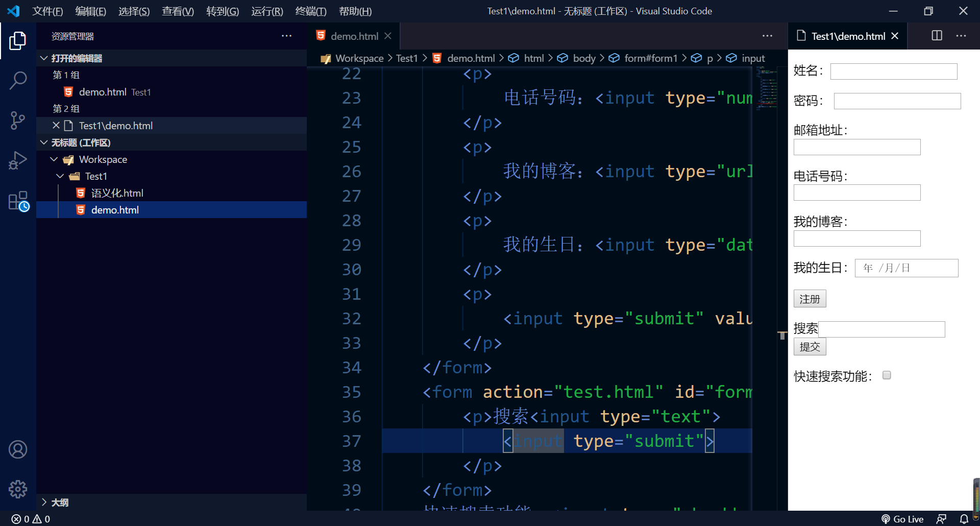The width and height of the screenshot is (980, 526).
Task: Open the Run and Debug view
Action: pyautogui.click(x=18, y=160)
